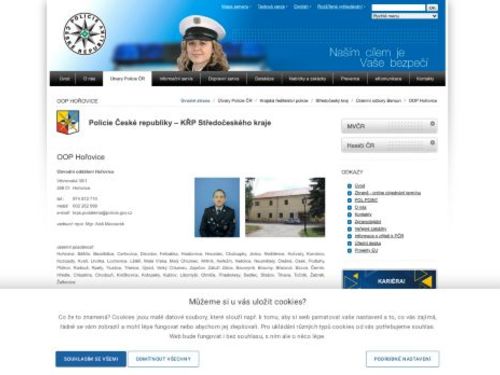
Task: Open the Informační servis tab
Action: point(176,79)
